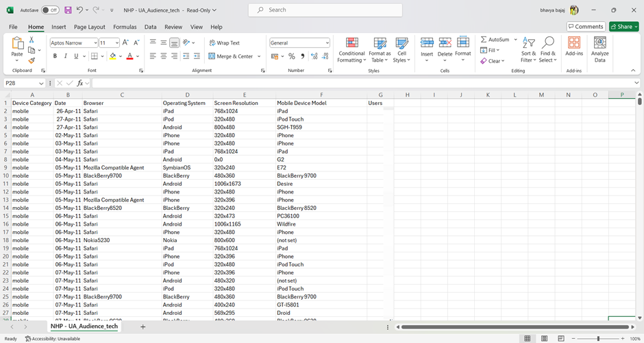Click the Save icon in title bar
This screenshot has width=644, height=343.
[x=68, y=10]
